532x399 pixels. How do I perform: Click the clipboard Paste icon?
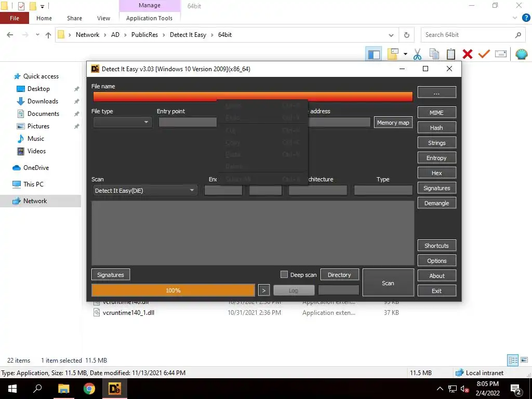(451, 54)
